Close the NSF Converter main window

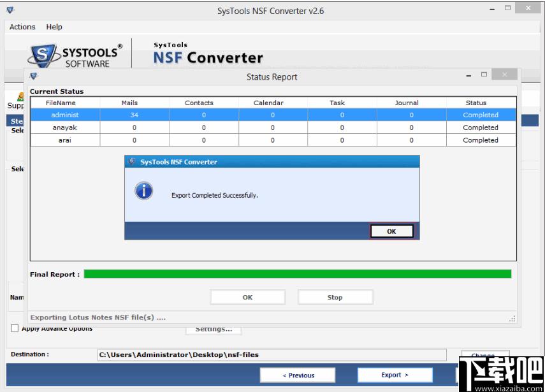528,8
